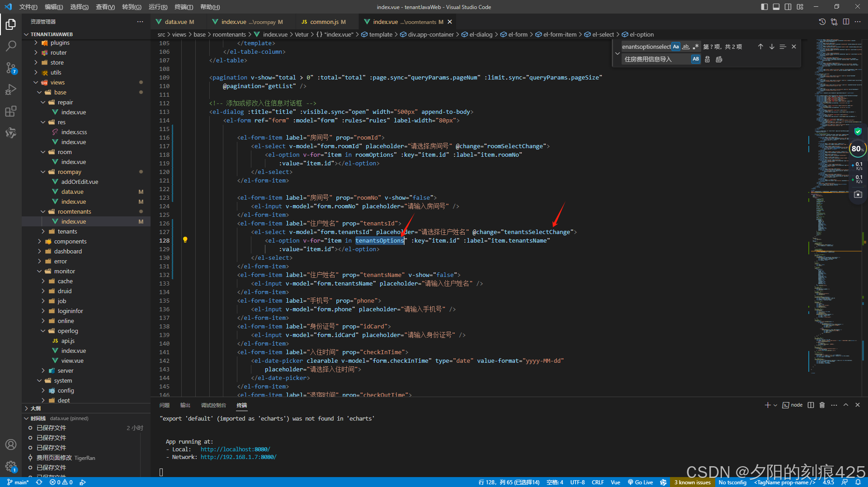Open terminal panel More Actions ellipsis

click(834, 405)
